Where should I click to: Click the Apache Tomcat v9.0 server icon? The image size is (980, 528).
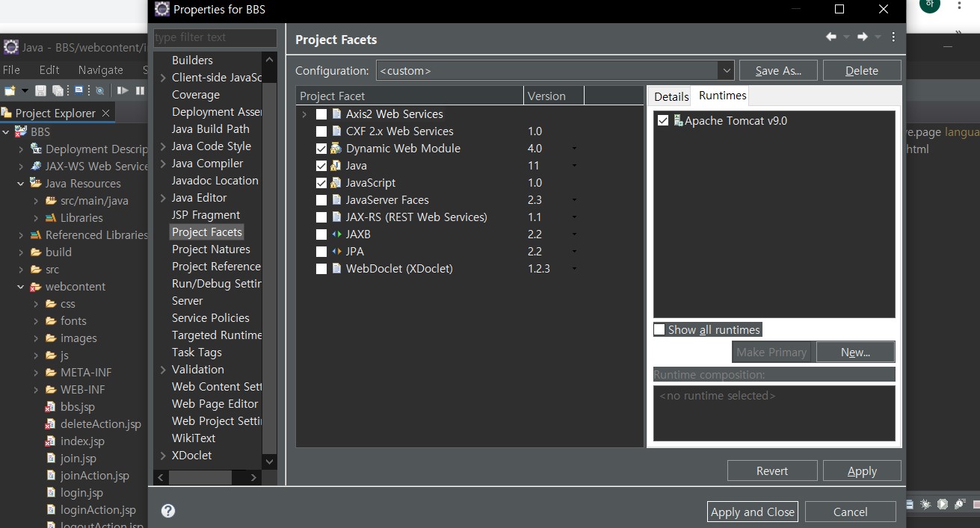click(x=678, y=120)
